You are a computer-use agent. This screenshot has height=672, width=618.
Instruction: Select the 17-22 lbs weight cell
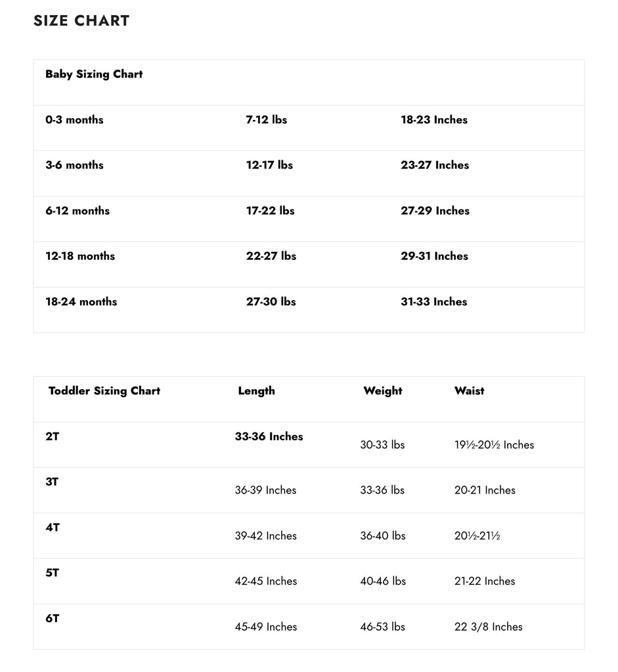point(270,211)
